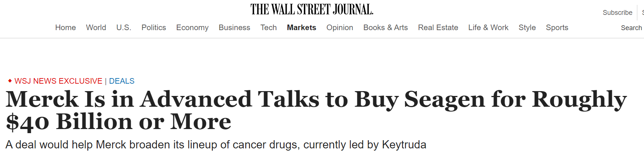Open the Style section
This screenshot has width=644, height=164.
click(x=527, y=28)
